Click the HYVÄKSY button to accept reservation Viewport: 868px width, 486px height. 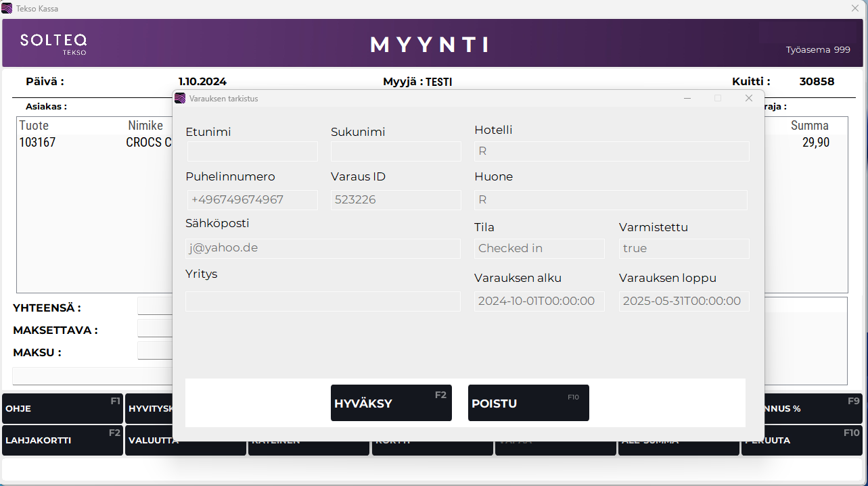390,403
